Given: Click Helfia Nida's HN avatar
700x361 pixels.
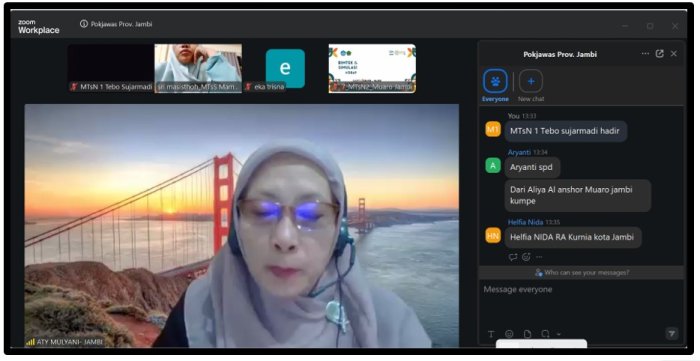Looking at the screenshot, I should click(x=493, y=236).
